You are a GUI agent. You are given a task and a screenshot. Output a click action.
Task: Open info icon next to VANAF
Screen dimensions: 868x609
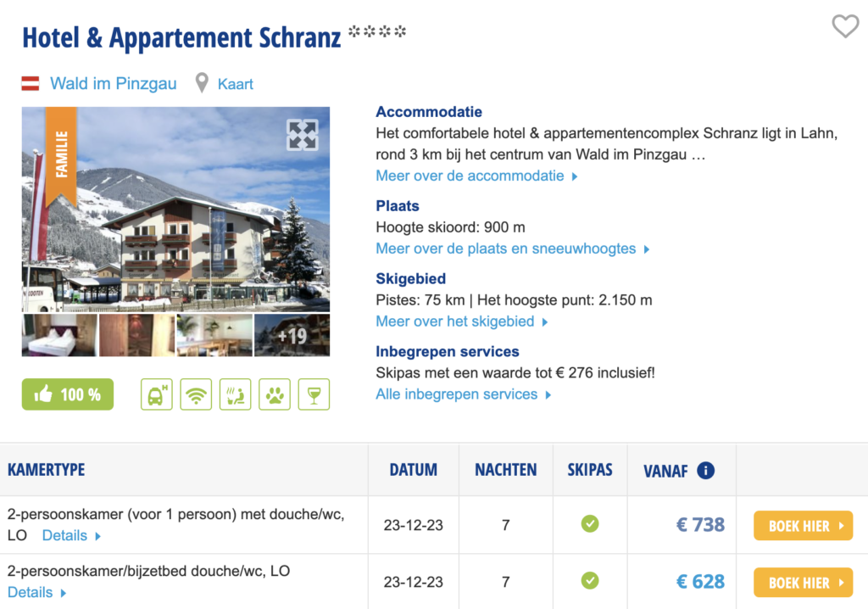(x=705, y=471)
